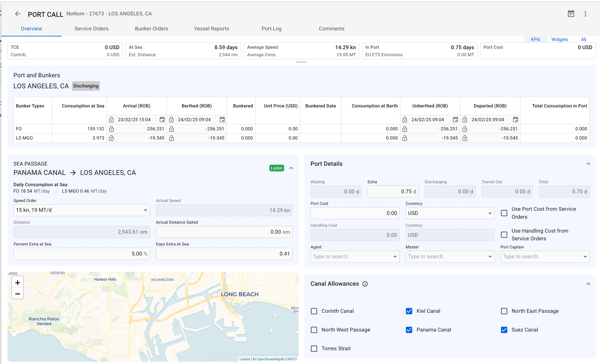Open the three-dot more options menu
600x364 pixels.
click(585, 14)
